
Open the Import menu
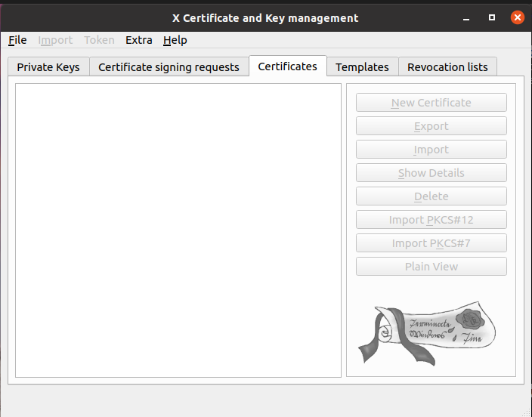[55, 40]
